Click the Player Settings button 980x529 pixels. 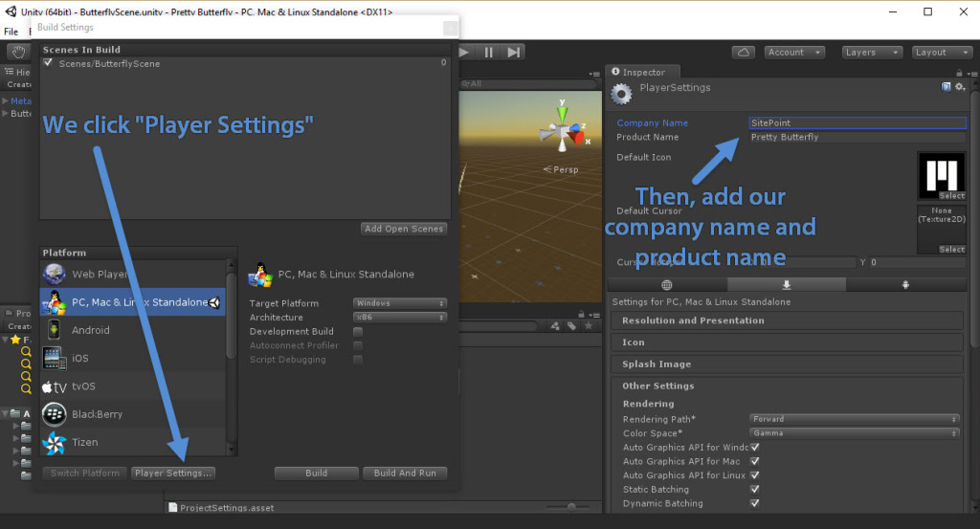pos(173,473)
